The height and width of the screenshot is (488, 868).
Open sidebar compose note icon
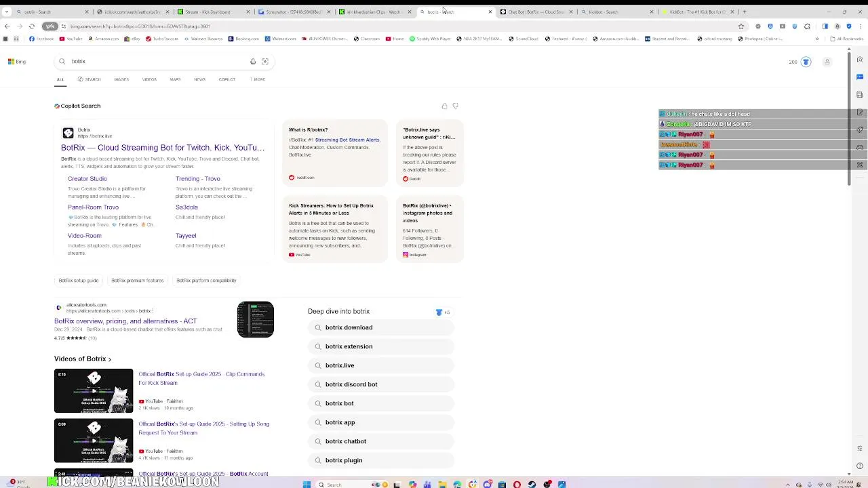tap(860, 112)
